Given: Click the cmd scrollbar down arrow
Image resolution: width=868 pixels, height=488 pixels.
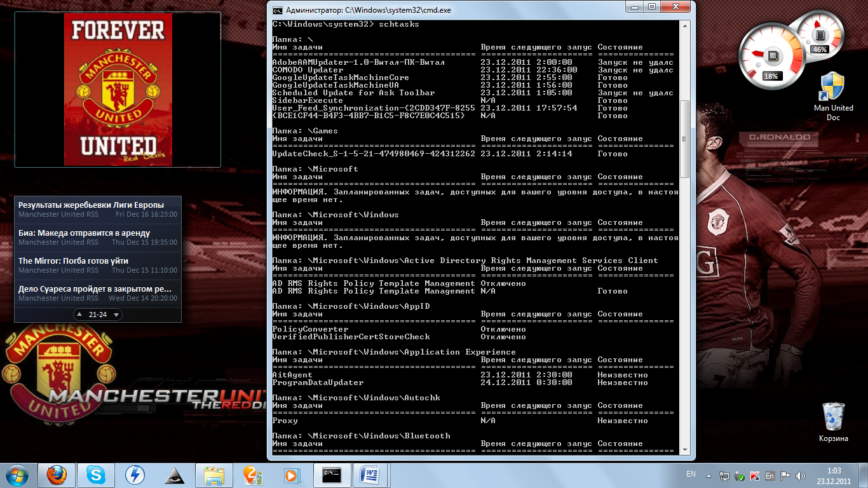Looking at the screenshot, I should [x=684, y=449].
